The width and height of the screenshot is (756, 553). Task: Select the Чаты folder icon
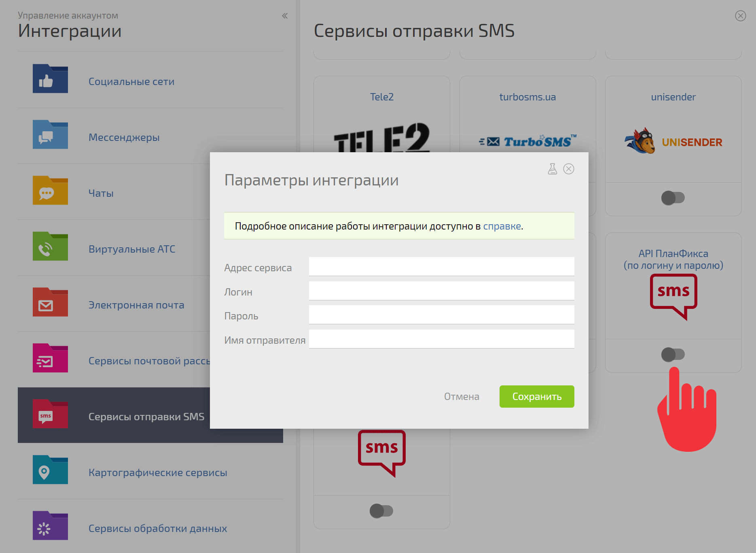(50, 191)
